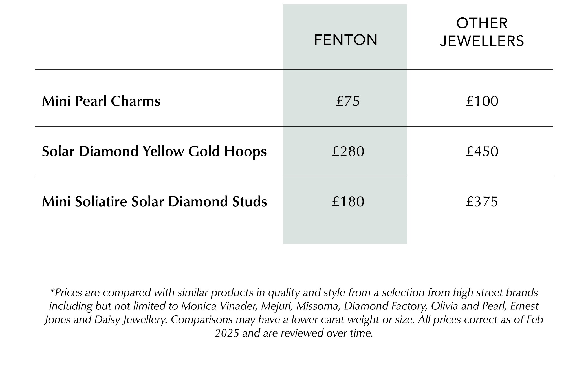Screen dimensions: 588x385
Task: Click the other jewellers £450 price
Action: [x=482, y=151]
